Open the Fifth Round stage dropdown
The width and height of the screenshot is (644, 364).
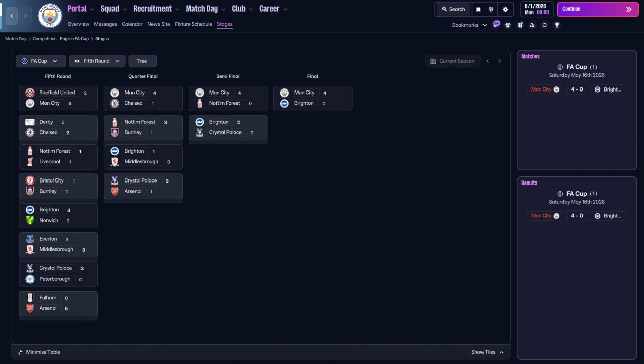click(97, 61)
